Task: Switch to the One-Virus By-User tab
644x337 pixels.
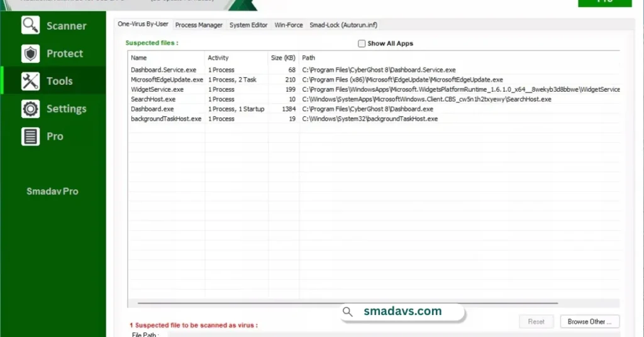Action: coord(143,25)
